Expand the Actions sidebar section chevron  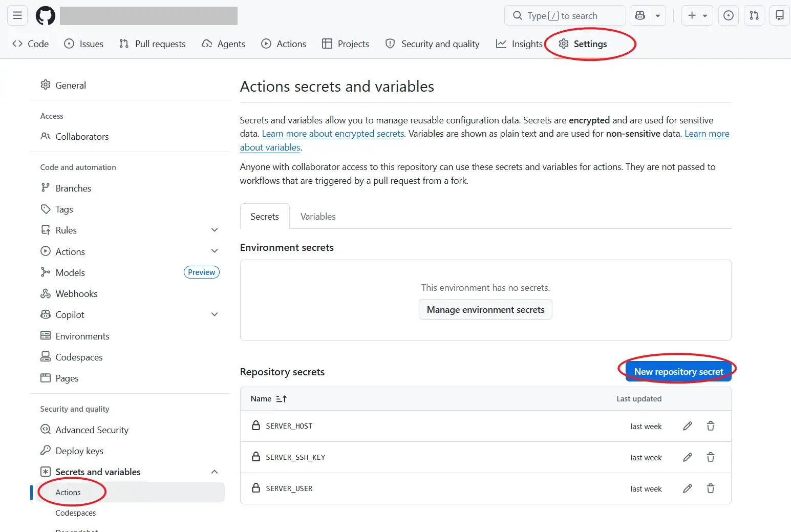(x=215, y=251)
